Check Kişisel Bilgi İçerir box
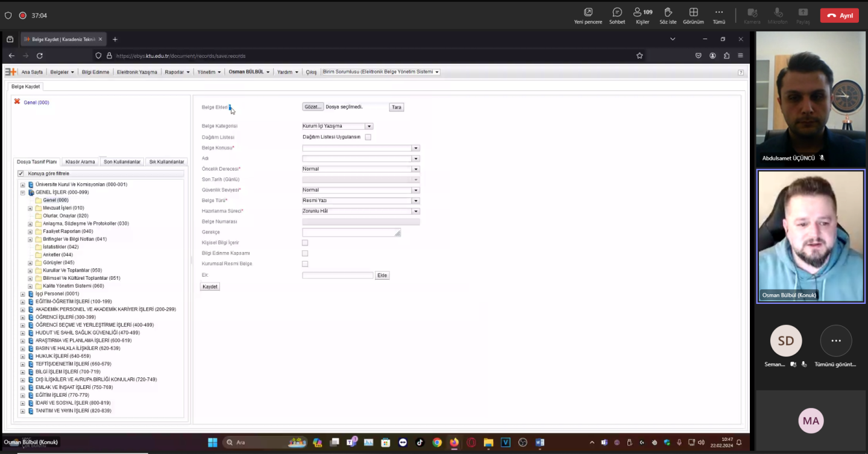 coord(305,242)
